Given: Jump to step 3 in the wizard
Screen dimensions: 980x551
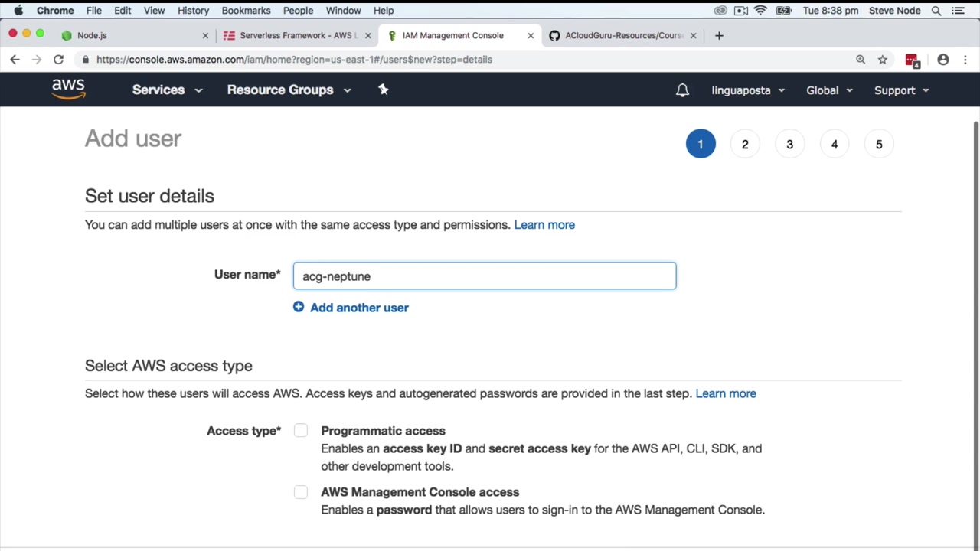Looking at the screenshot, I should click(x=789, y=145).
